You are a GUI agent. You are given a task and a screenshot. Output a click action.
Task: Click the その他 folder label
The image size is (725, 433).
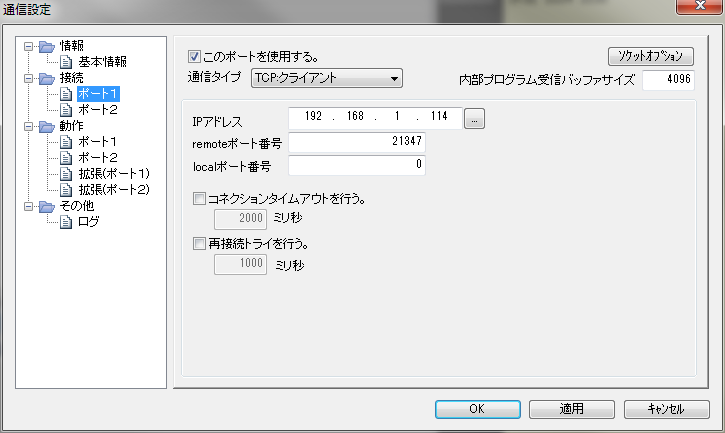click(77, 206)
